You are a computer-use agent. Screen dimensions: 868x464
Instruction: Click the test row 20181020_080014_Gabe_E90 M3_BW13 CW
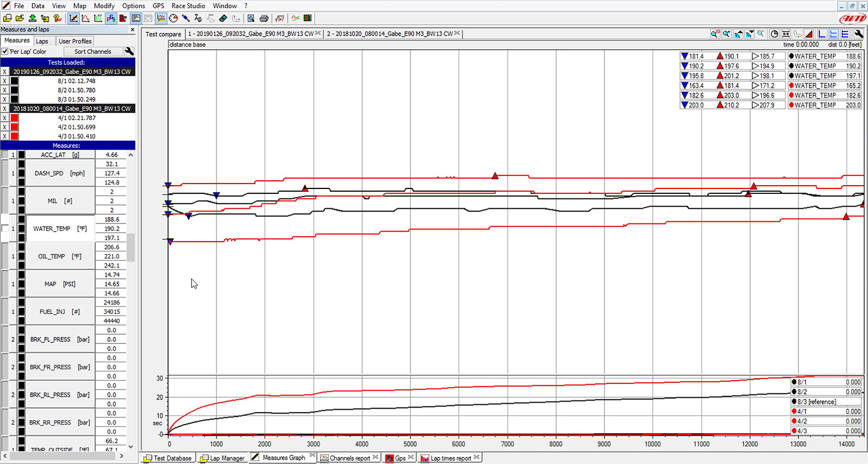point(72,108)
